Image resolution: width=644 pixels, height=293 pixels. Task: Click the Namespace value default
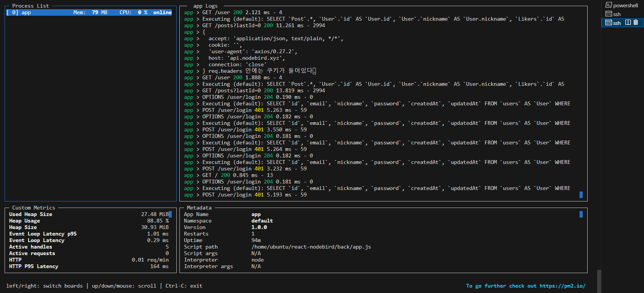(262, 221)
